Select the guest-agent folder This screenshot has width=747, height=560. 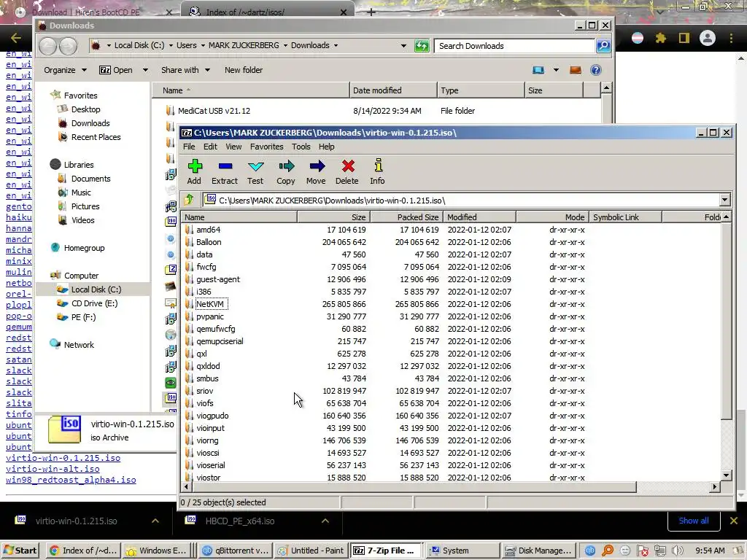217,279
